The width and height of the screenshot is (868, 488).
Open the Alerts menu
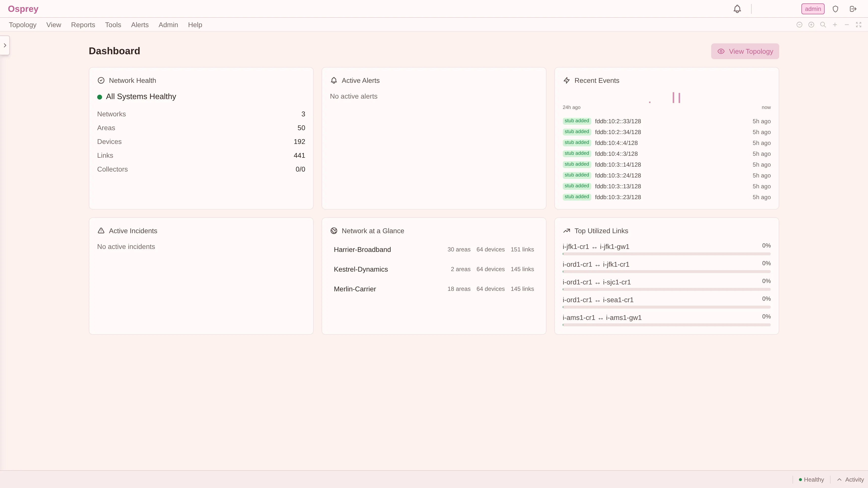tap(140, 25)
